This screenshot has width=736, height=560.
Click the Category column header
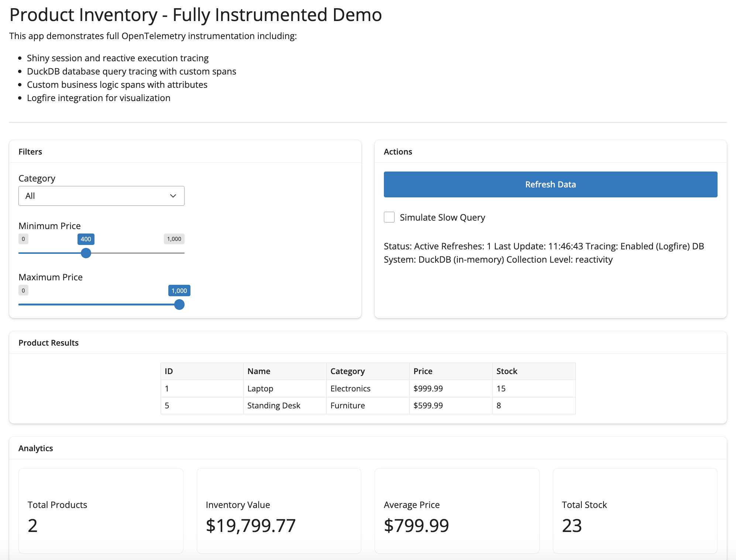347,371
